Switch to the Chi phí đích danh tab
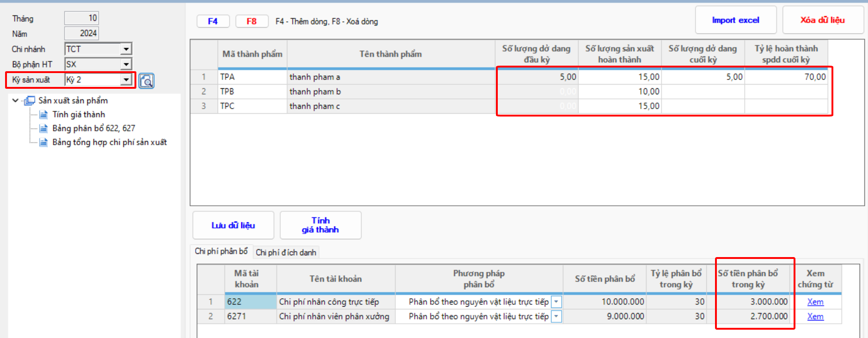 [x=286, y=252]
